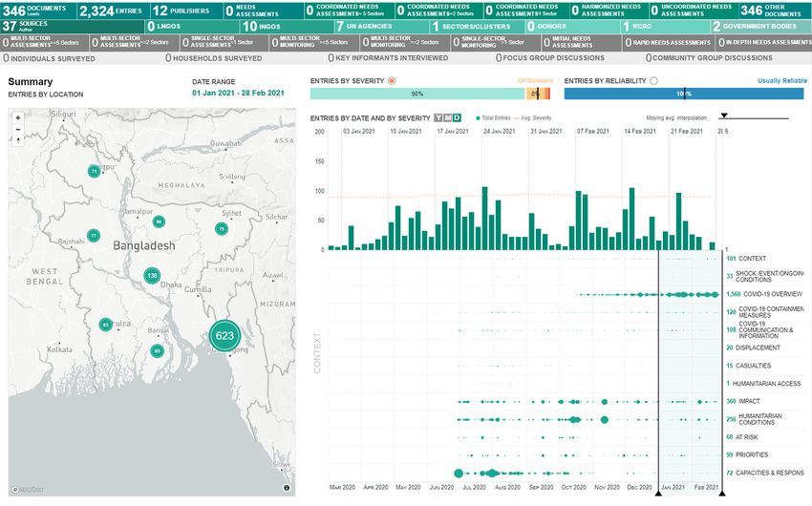Click the 83 location cluster near Khulna
Screen dimensions: 812x506
click(x=106, y=325)
